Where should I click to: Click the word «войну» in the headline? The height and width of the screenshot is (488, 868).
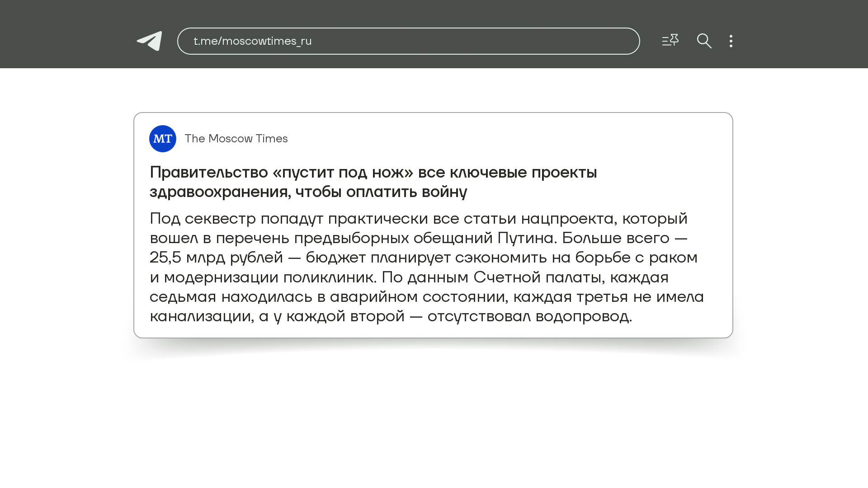point(444,192)
